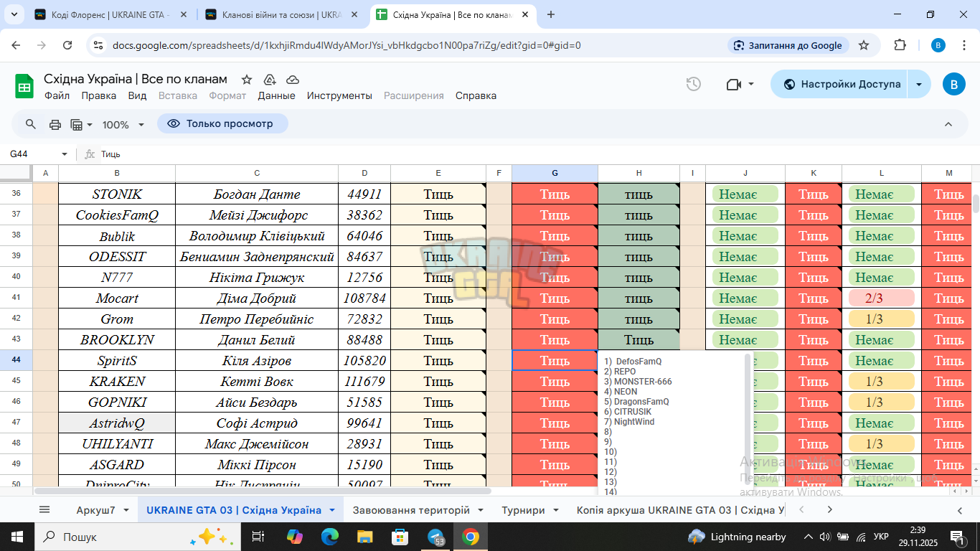The image size is (980, 551).
Task: Click Запитання до Google button
Action: [x=788, y=45]
